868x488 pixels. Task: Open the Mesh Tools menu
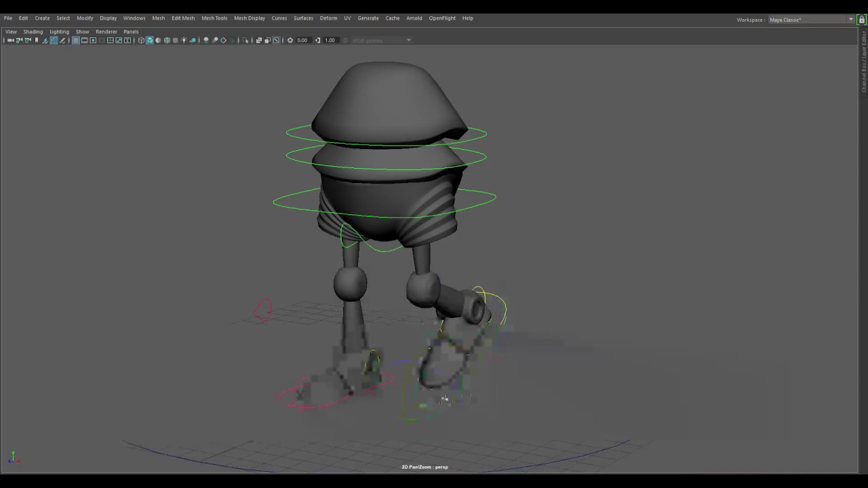tap(214, 18)
